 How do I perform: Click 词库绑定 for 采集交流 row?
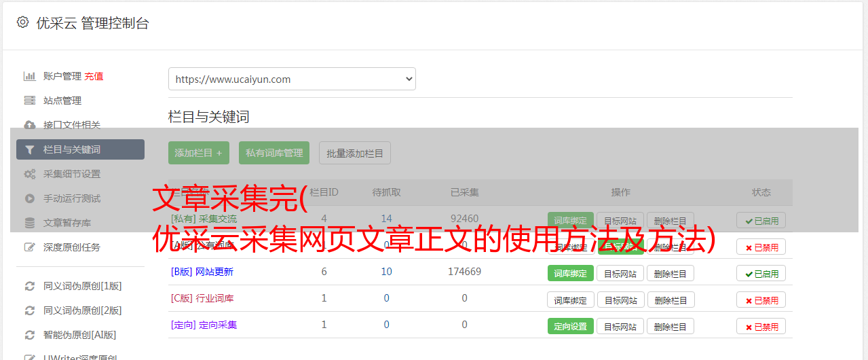click(x=571, y=220)
